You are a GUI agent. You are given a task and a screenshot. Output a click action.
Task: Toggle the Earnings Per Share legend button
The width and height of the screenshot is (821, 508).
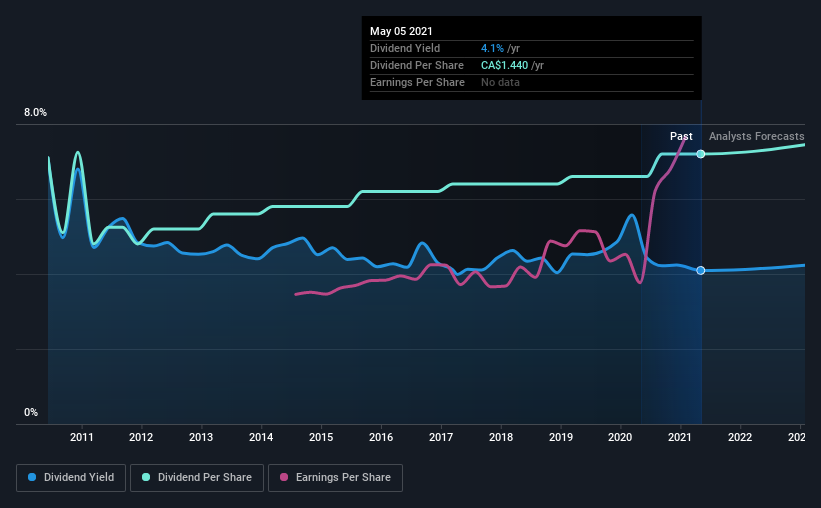[x=336, y=478]
